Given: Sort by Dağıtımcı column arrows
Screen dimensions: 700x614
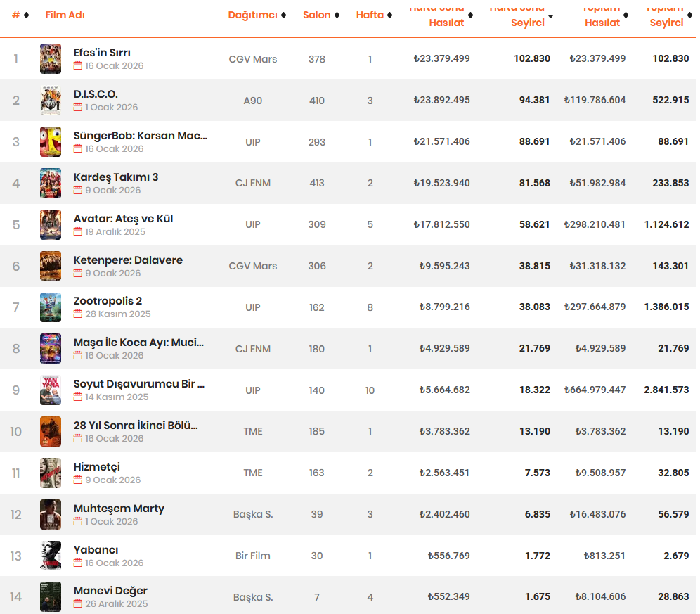Looking at the screenshot, I should click(x=283, y=15).
